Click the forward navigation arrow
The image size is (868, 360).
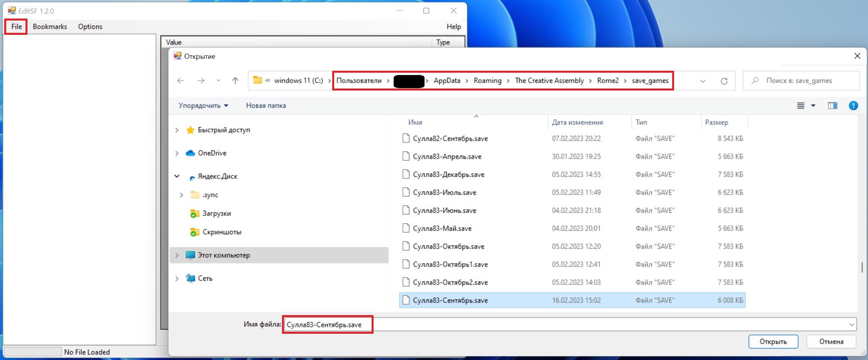coord(201,81)
